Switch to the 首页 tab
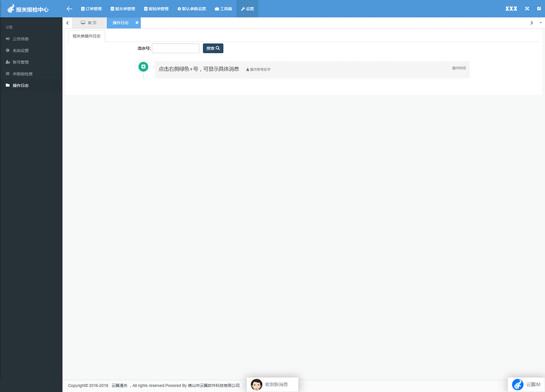 tap(89, 23)
